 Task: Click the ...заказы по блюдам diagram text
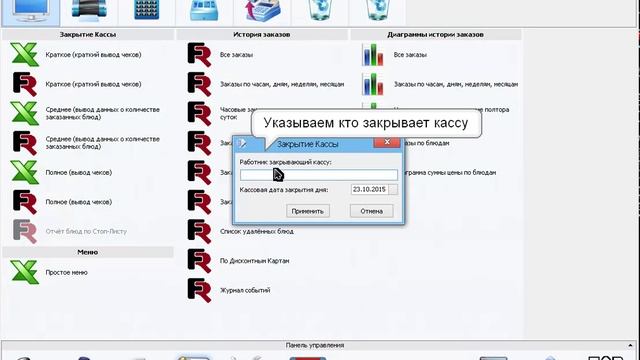427,143
